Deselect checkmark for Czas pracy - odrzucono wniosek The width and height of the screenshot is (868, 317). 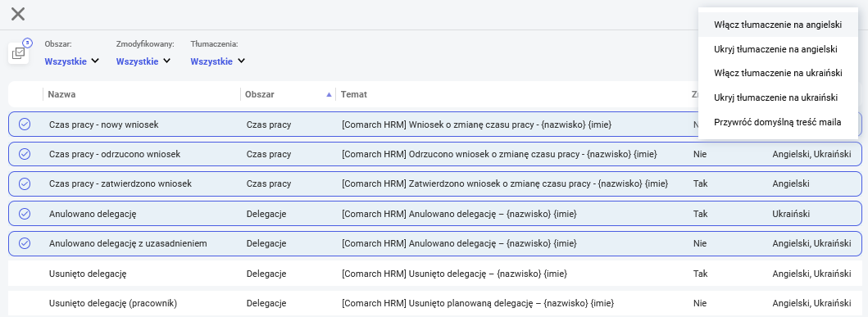(x=25, y=154)
